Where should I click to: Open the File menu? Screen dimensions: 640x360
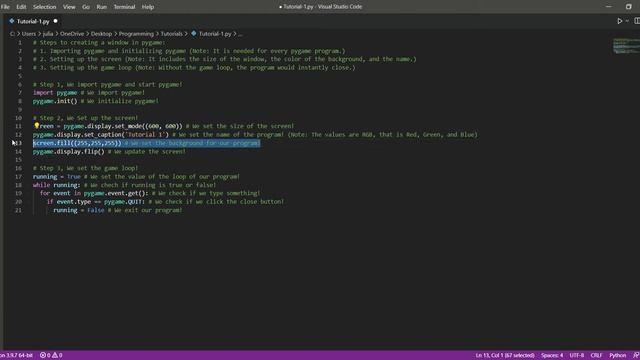point(5,7)
